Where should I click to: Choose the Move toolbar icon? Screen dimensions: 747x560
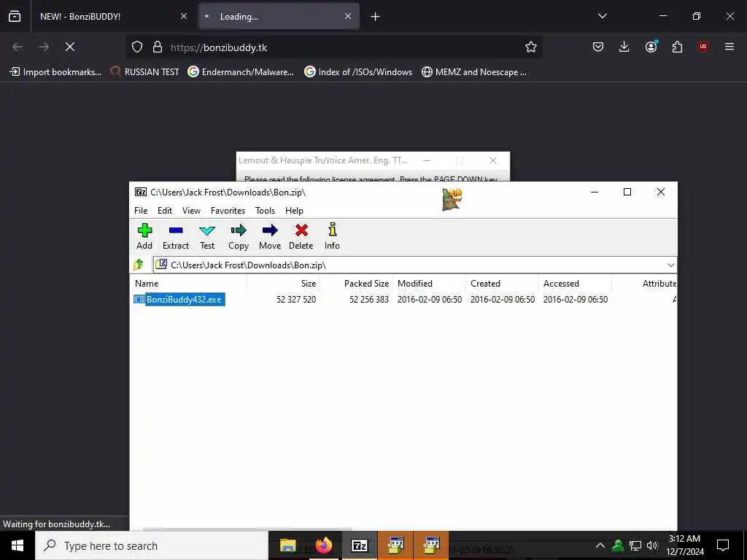point(270,237)
